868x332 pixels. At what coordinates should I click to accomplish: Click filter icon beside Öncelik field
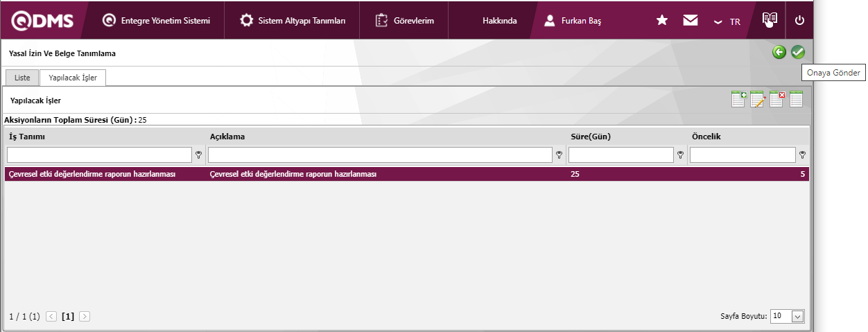[802, 155]
